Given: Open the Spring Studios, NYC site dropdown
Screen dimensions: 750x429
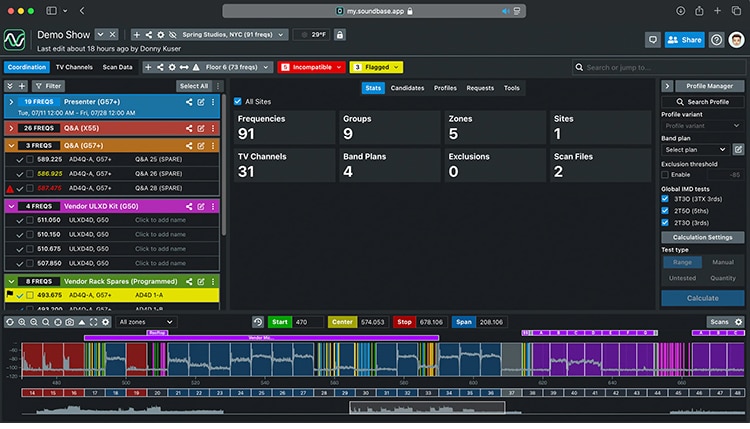Looking at the screenshot, I should [x=235, y=34].
